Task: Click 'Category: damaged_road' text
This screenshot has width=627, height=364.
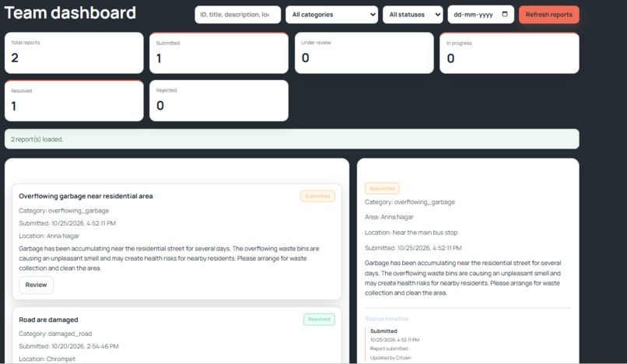Action: pos(55,334)
